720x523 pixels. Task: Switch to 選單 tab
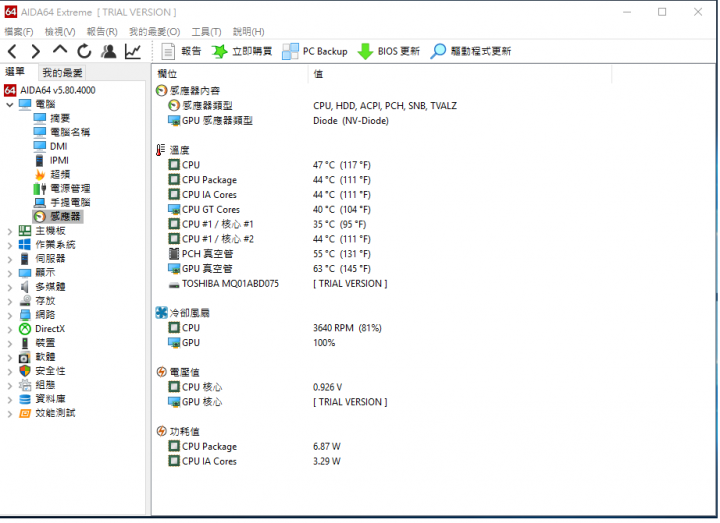(15, 72)
